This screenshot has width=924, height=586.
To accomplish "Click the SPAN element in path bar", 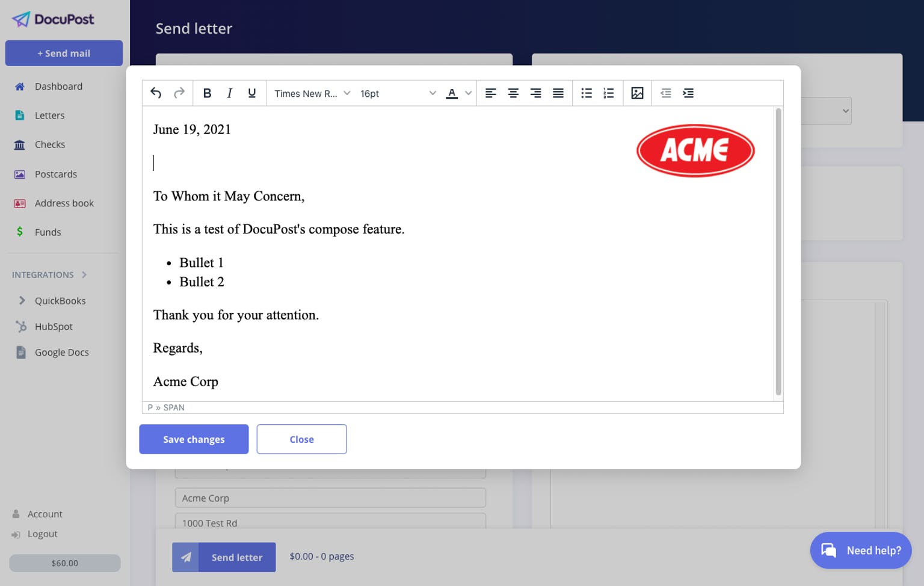I will click(x=174, y=408).
